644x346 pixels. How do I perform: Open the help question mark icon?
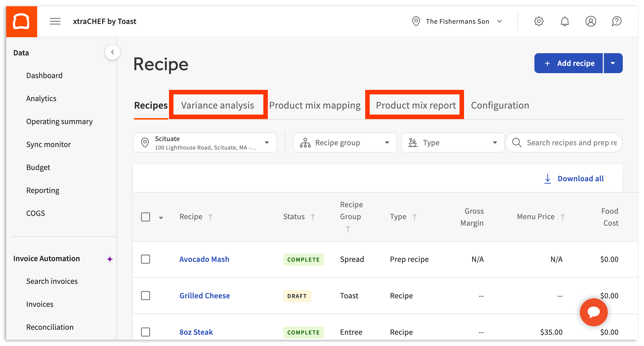coord(617,21)
